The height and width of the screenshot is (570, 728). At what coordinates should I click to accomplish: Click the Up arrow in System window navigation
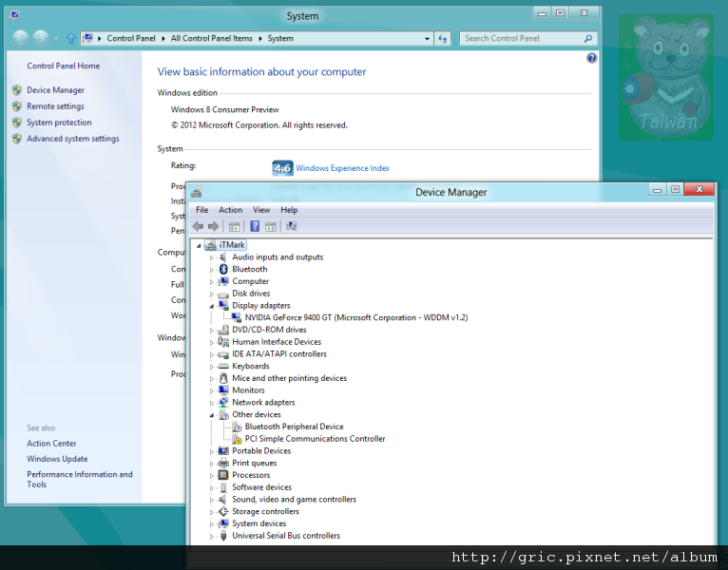point(71,39)
